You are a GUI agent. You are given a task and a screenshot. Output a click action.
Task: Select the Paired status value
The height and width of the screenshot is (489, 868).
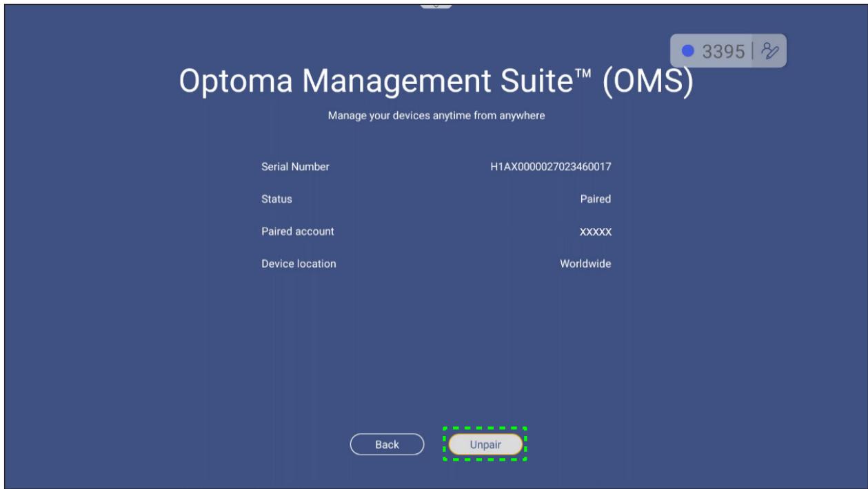point(596,199)
